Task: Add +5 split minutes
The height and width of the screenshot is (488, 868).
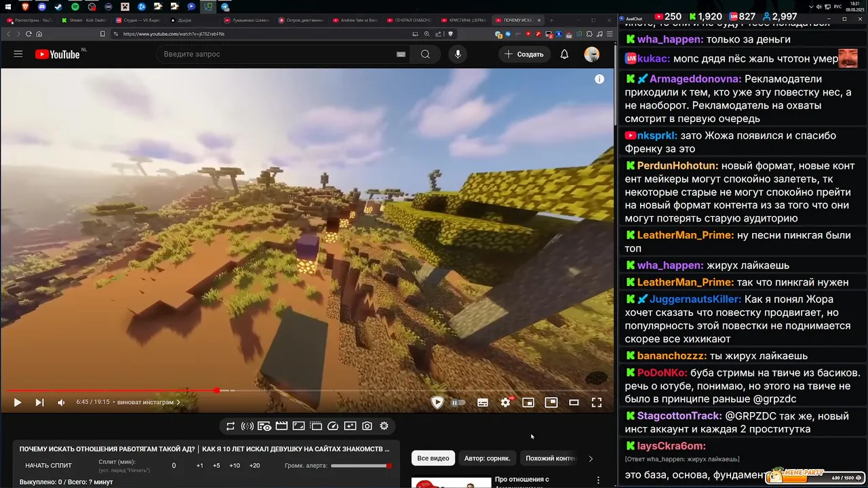Action: click(216, 466)
